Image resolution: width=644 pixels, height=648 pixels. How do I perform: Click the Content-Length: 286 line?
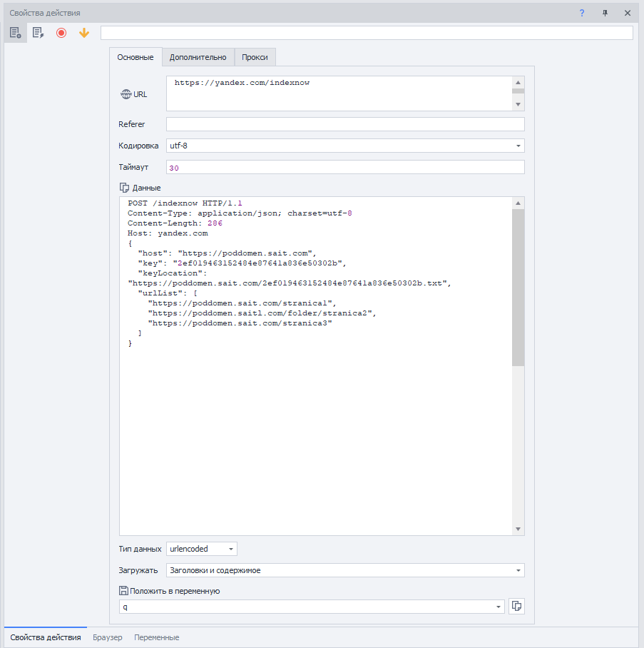(175, 223)
